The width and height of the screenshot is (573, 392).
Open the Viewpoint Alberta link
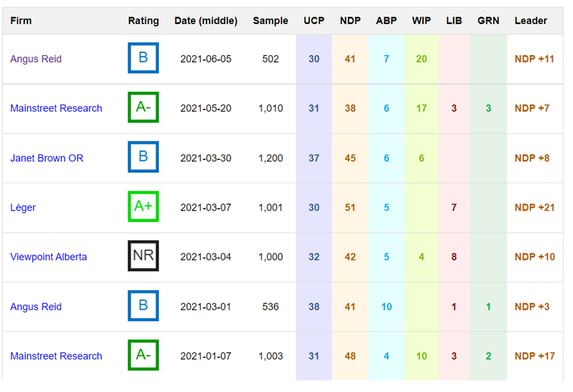48,257
